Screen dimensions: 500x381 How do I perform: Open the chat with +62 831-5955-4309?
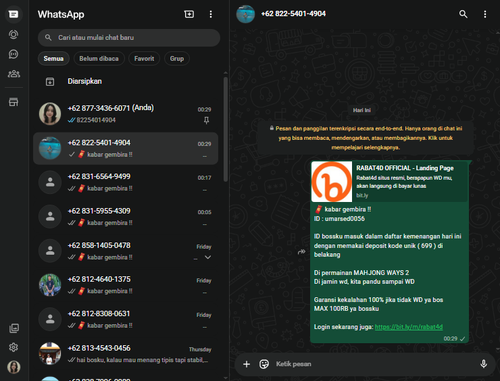(x=126, y=217)
